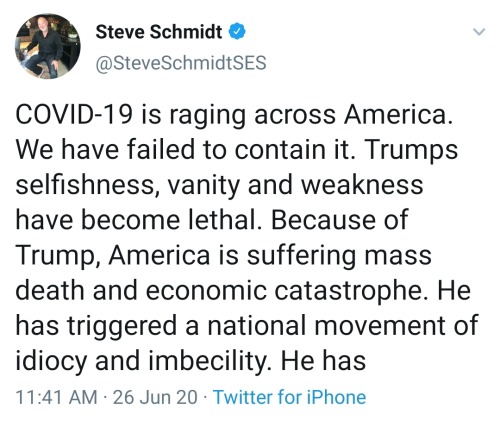Image resolution: width=500 pixels, height=421 pixels.
Task: Click the word COVID-19 in the tweet
Action: [x=74, y=115]
